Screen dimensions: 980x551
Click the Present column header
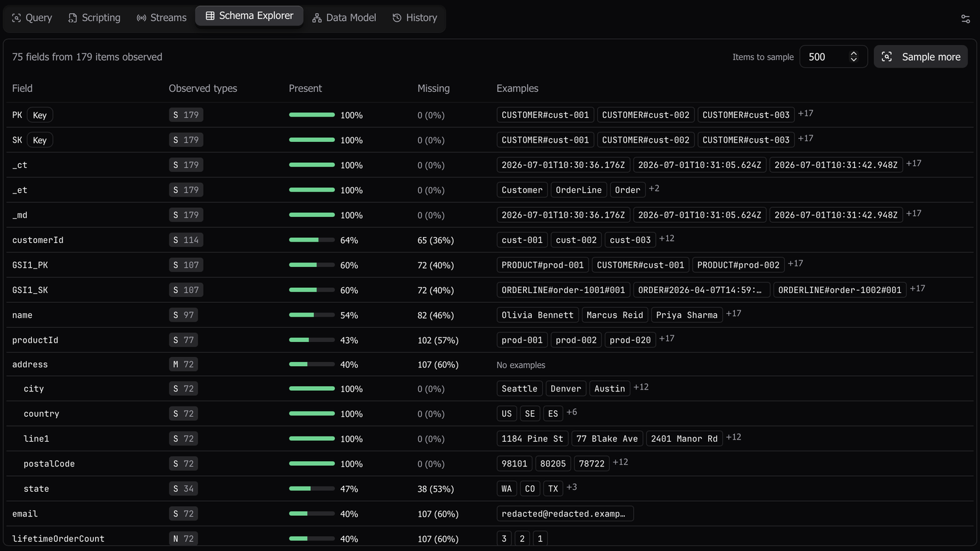[x=306, y=89]
